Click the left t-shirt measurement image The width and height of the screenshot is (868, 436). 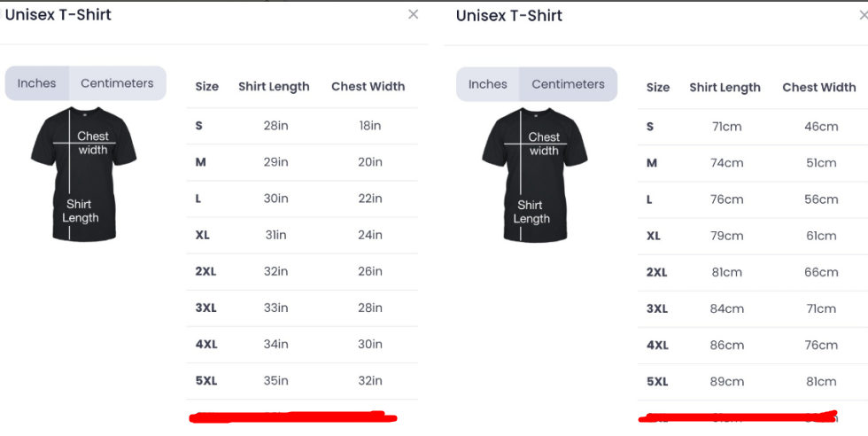tap(83, 174)
